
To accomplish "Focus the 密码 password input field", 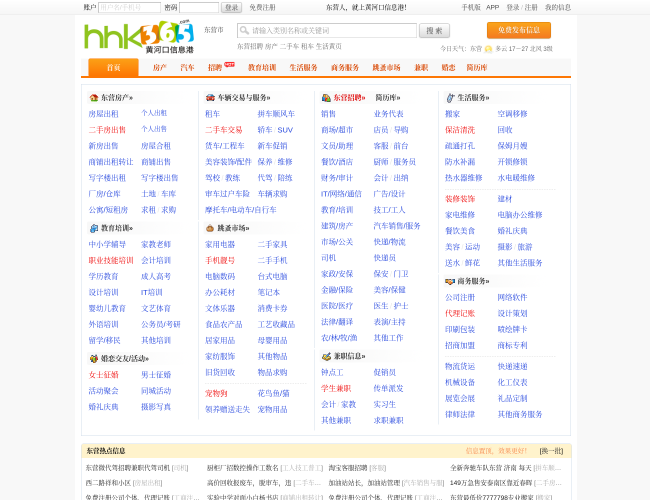I will 199,7.
